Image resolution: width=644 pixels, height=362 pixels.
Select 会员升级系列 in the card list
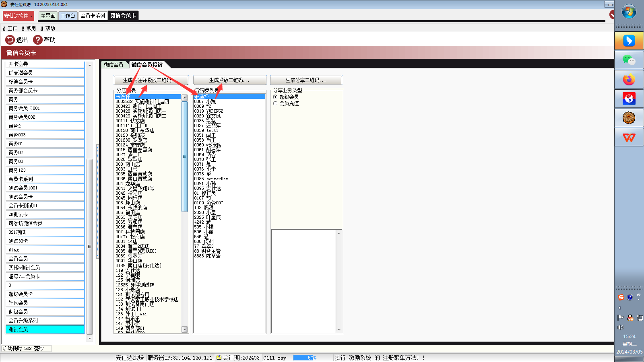click(x=45, y=321)
